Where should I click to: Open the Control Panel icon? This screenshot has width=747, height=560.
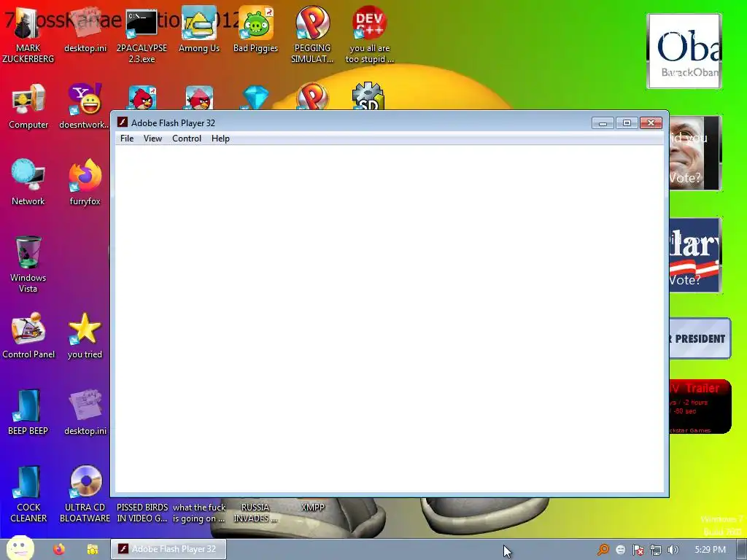click(x=28, y=336)
